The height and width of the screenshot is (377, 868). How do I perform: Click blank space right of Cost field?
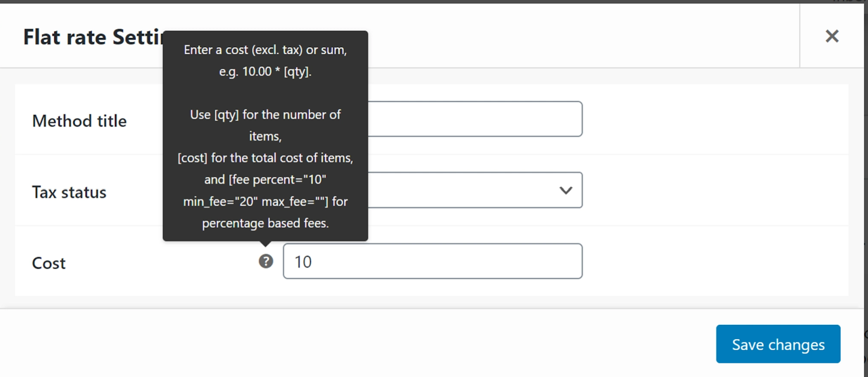(705, 261)
